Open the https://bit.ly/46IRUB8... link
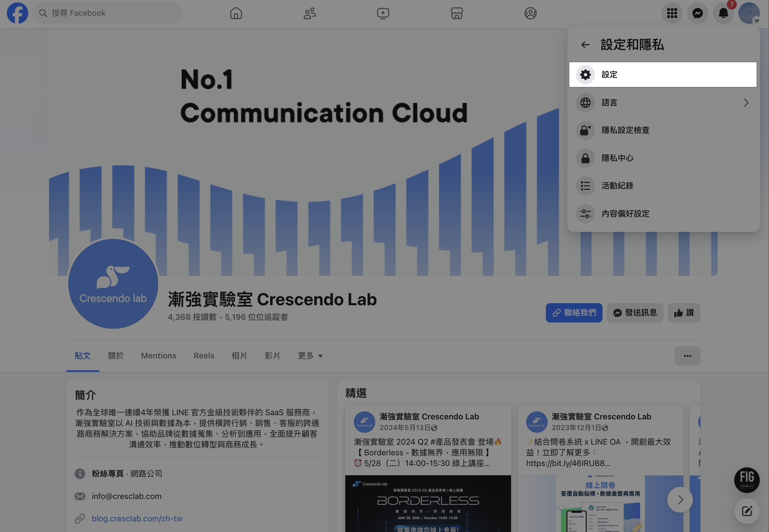The image size is (769, 532). click(x=568, y=463)
